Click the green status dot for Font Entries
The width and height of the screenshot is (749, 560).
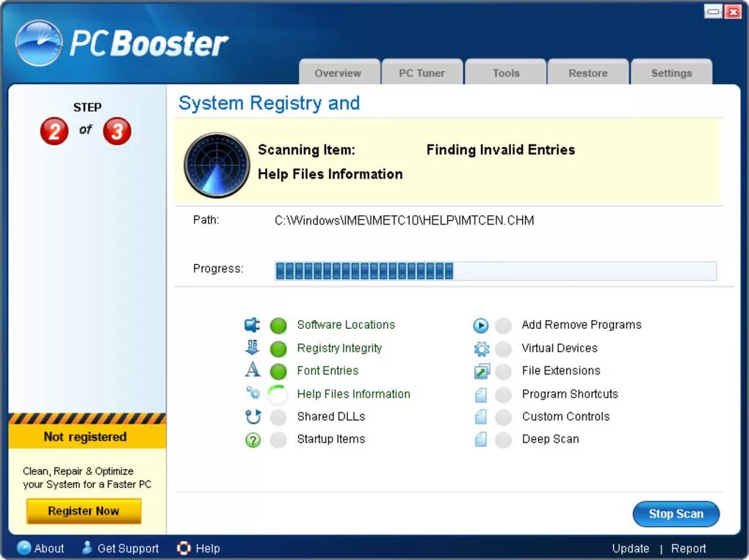point(278,371)
